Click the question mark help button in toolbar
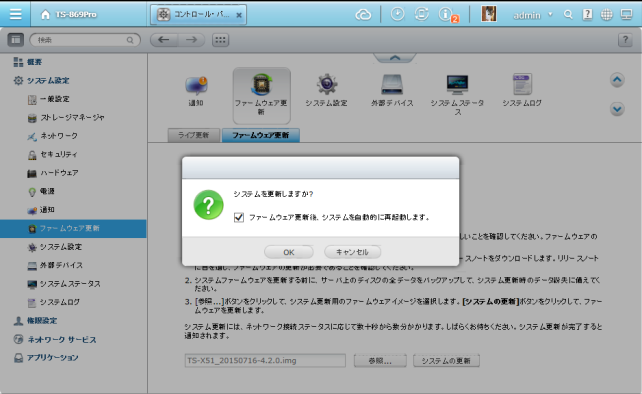 coord(625,40)
